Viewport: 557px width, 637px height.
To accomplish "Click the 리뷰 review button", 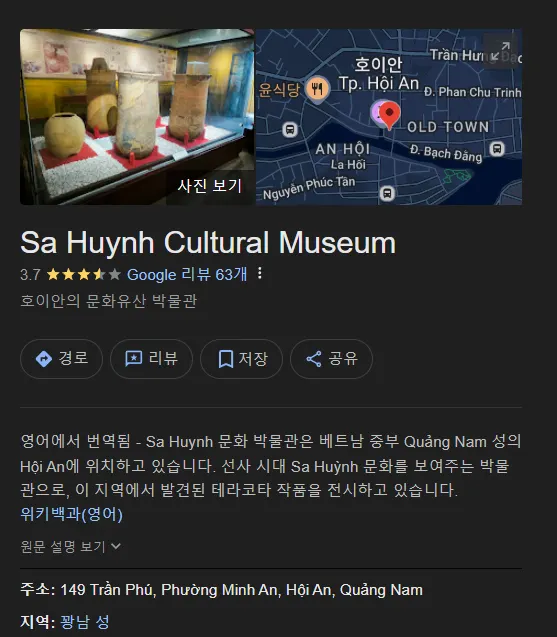I will coord(151,359).
